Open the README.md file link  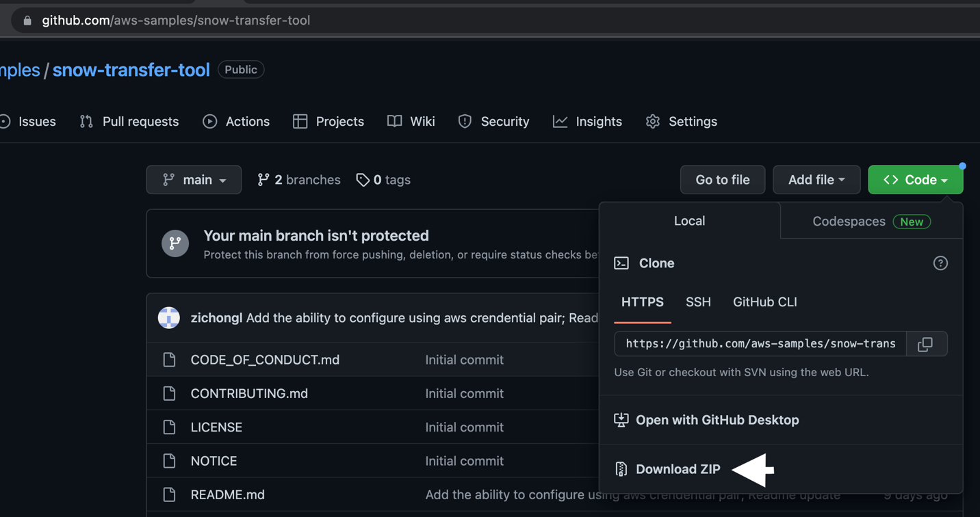pos(227,494)
